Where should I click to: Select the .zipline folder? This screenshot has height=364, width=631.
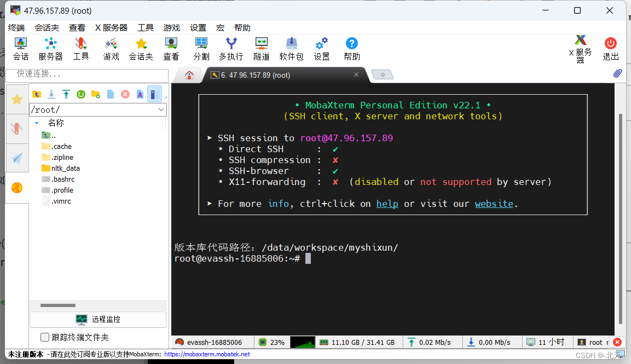coord(57,158)
